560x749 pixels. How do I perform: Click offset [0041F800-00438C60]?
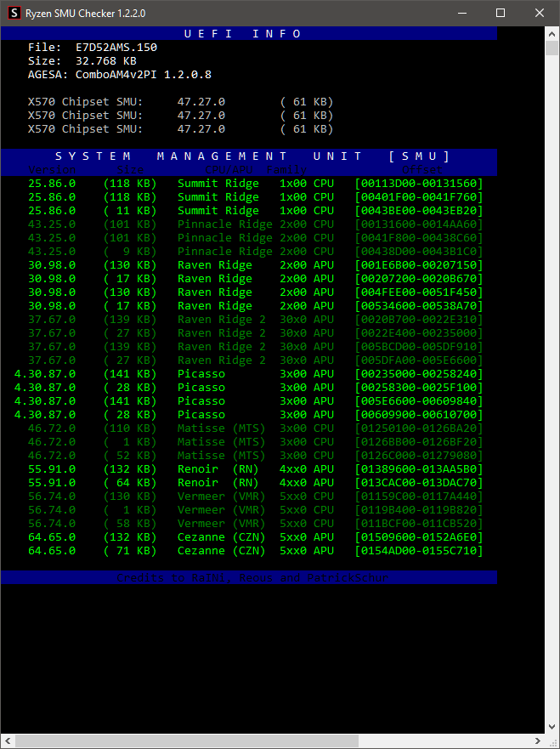click(x=419, y=238)
